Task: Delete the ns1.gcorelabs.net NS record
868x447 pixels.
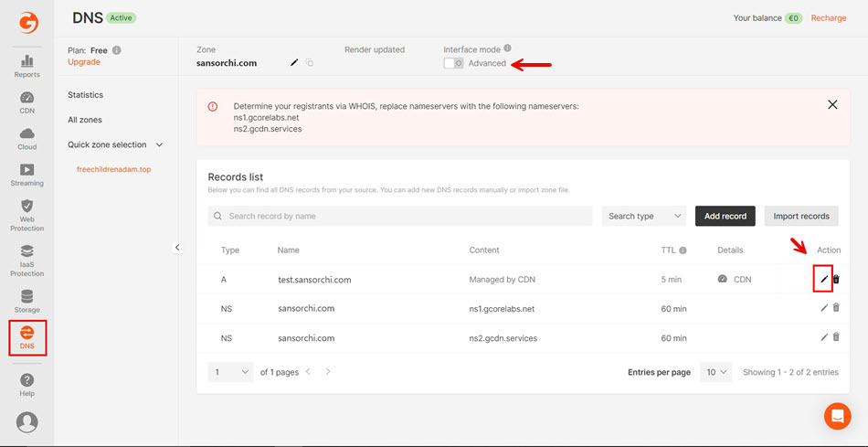Action: (836, 309)
